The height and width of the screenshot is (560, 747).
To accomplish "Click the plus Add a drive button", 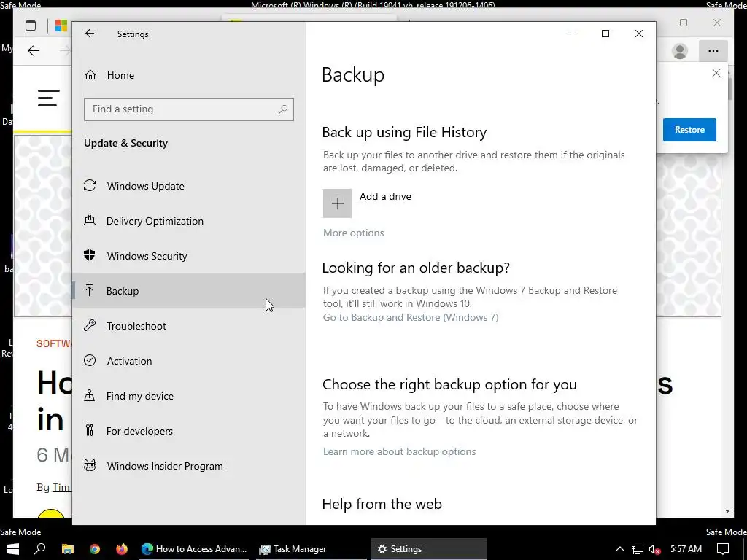I will pos(337,203).
